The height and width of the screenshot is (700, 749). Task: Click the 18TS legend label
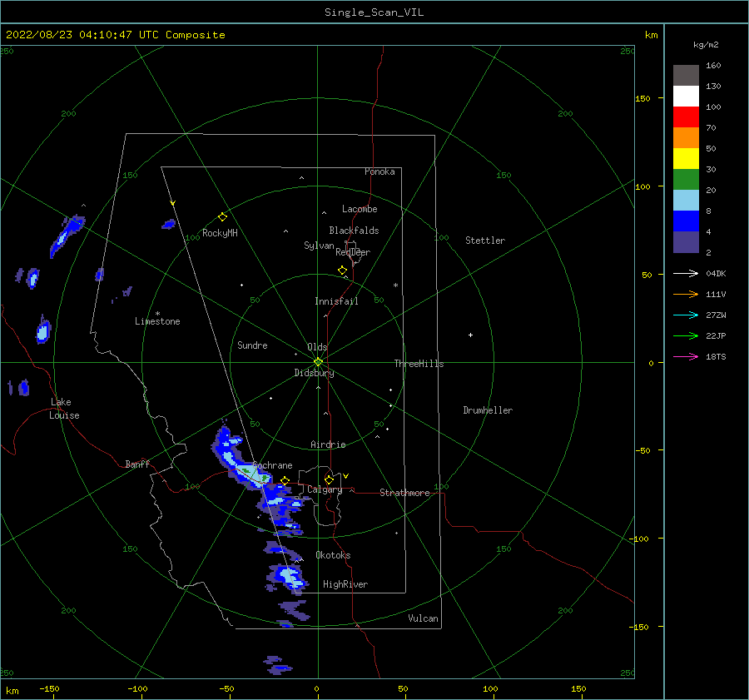click(x=716, y=356)
